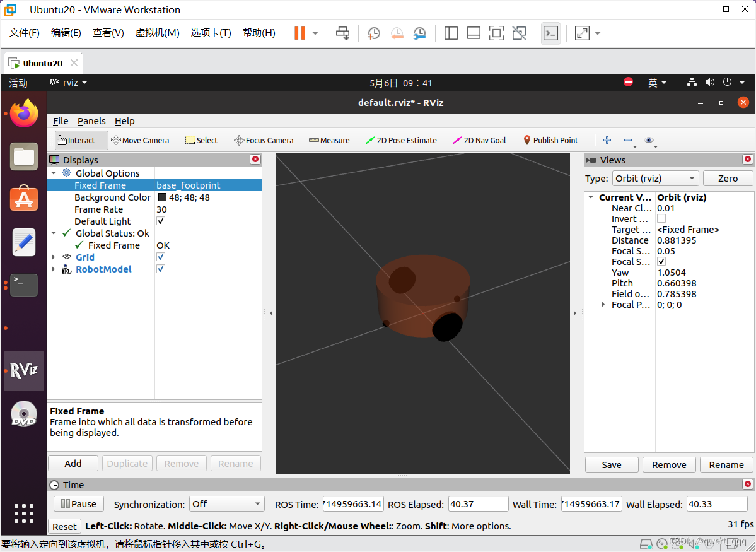Click the Frame Rate value 30
This screenshot has height=552, width=756.
pyautogui.click(x=161, y=209)
